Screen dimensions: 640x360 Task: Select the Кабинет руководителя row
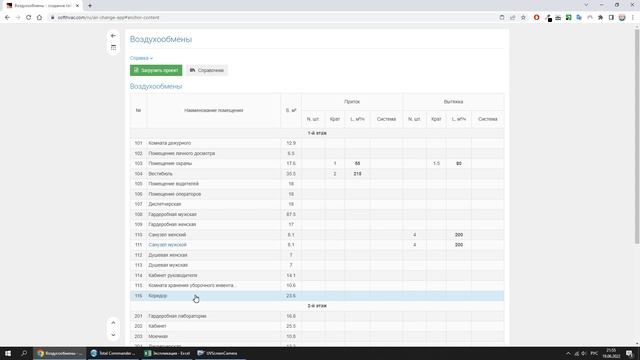tap(317, 276)
